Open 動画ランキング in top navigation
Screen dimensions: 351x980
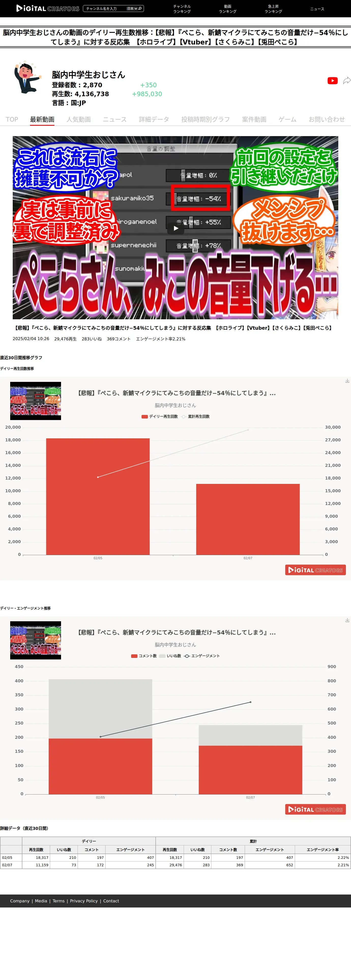click(227, 9)
